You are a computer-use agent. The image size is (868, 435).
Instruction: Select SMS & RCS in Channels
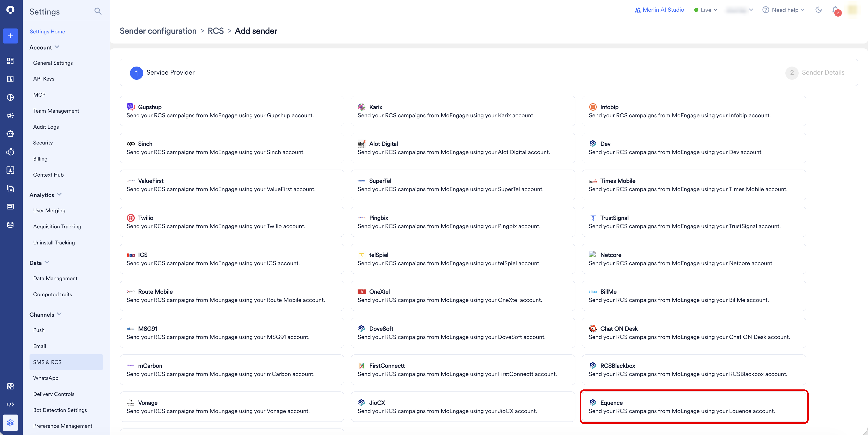pos(66,362)
